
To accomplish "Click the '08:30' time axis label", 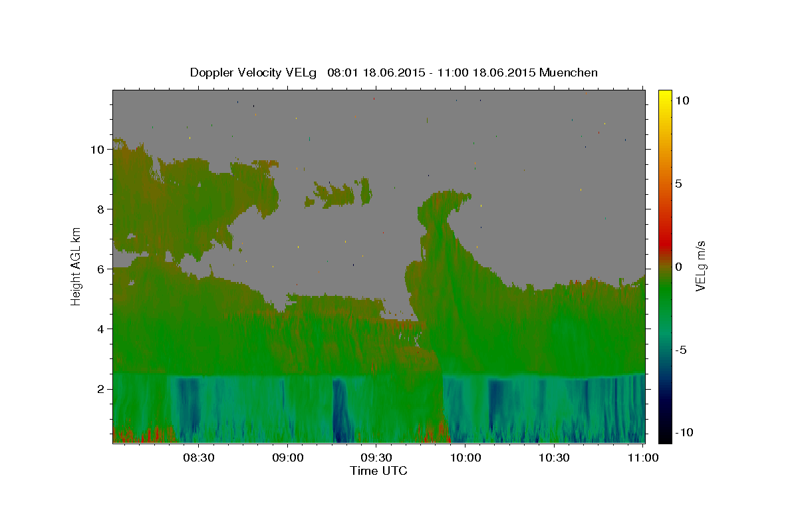I will [x=199, y=458].
